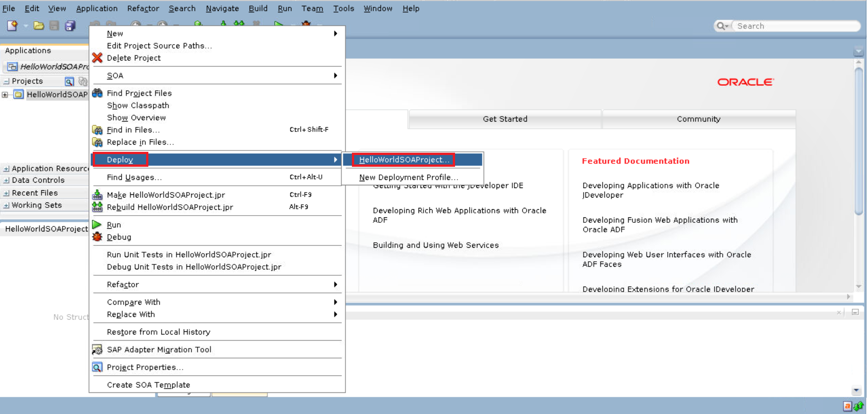
Task: Open the editor tab list dropdown
Action: 859,52
